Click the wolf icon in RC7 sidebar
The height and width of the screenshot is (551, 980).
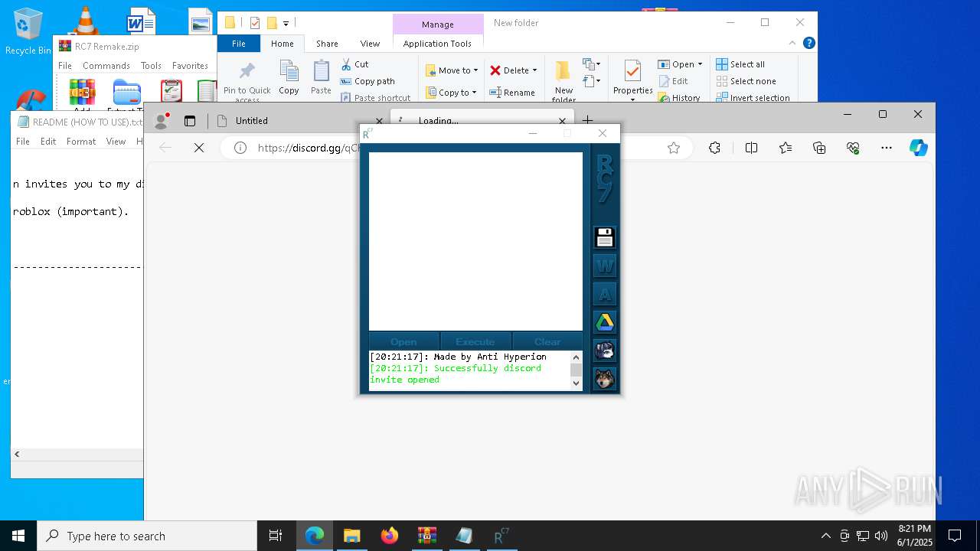[605, 379]
